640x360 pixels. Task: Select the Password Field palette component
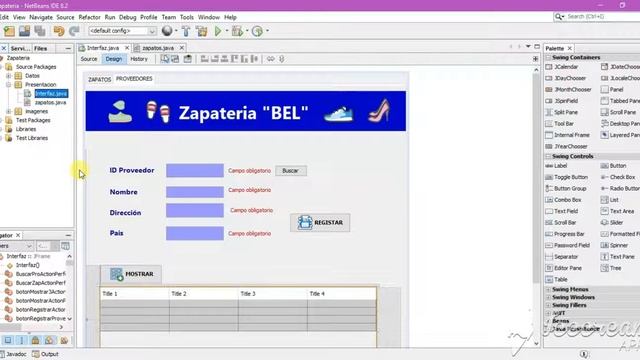(568, 245)
